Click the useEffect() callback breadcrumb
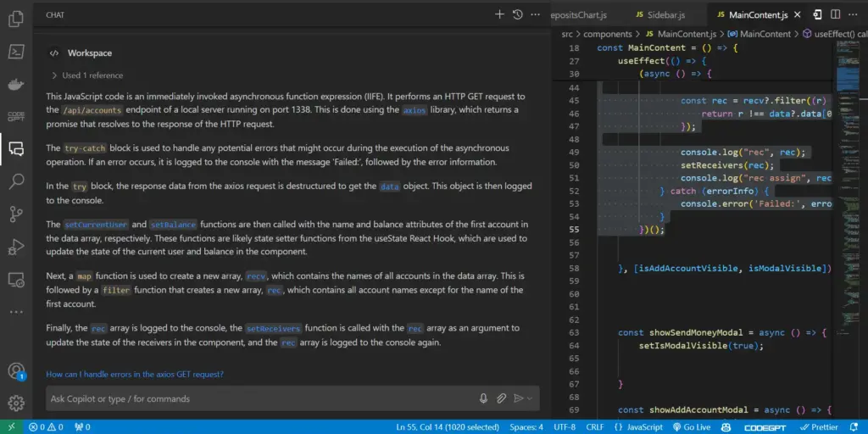 click(835, 34)
